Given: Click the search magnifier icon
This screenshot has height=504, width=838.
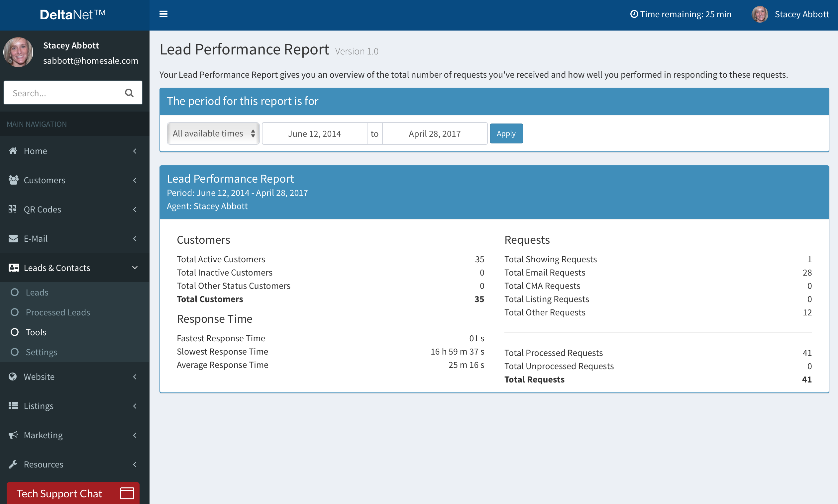Looking at the screenshot, I should pos(130,93).
